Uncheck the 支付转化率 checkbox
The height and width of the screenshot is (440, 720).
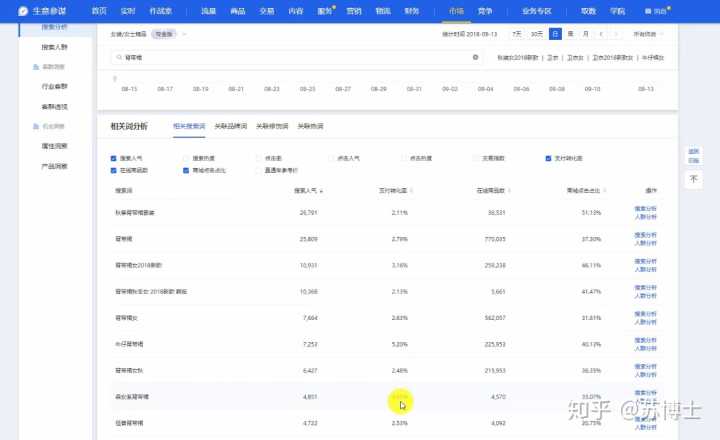(548, 158)
